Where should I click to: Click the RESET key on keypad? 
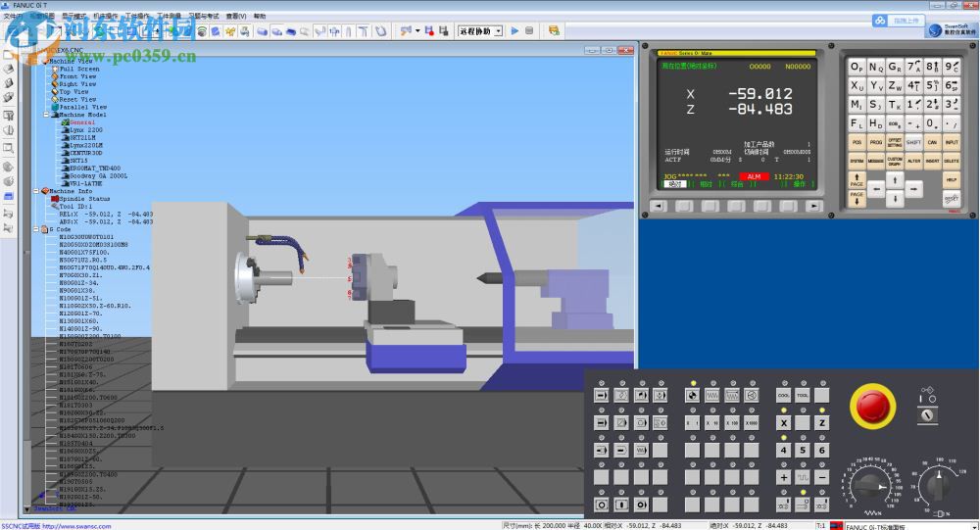pyautogui.click(x=952, y=199)
